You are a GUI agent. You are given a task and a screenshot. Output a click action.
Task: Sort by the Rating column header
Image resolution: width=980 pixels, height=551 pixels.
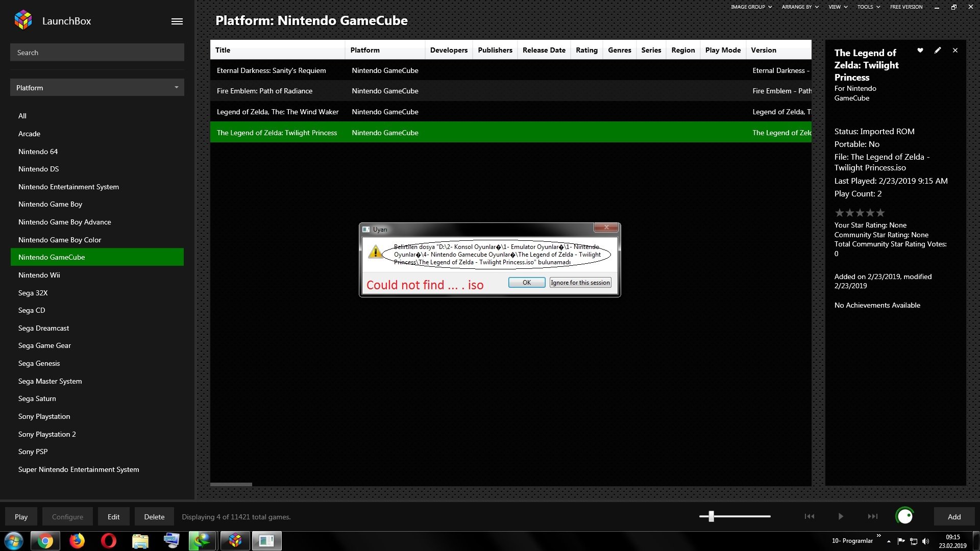click(x=586, y=50)
